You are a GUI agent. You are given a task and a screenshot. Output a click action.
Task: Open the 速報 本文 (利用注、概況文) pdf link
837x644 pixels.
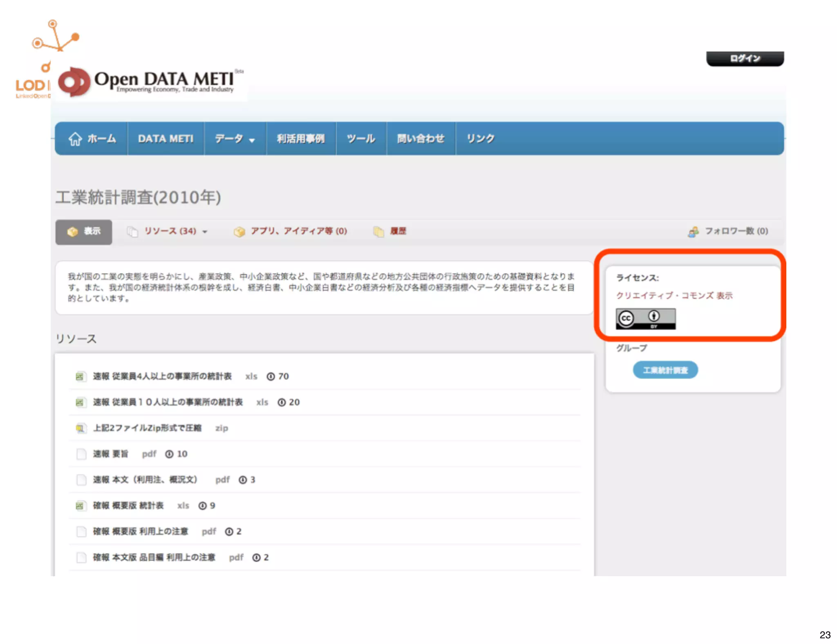click(145, 480)
